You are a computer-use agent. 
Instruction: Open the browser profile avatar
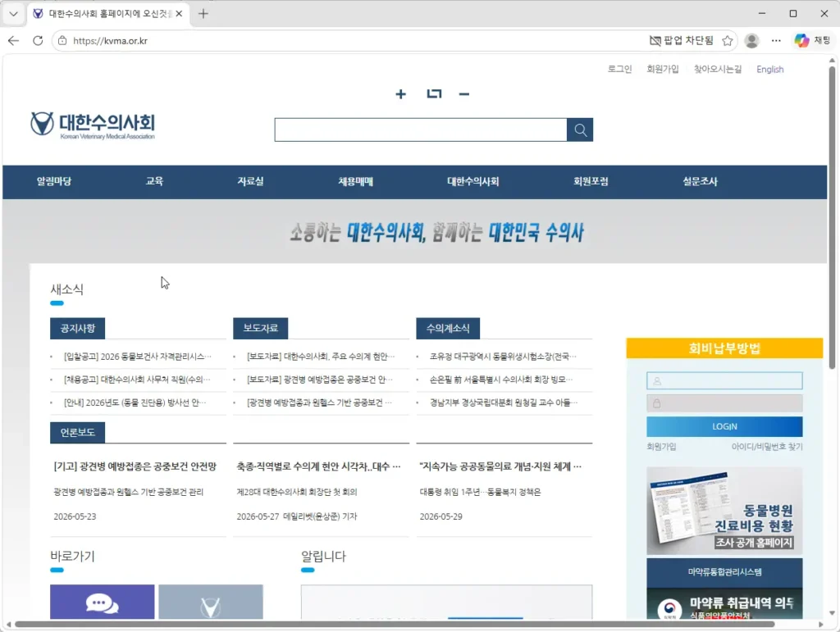[x=751, y=41]
